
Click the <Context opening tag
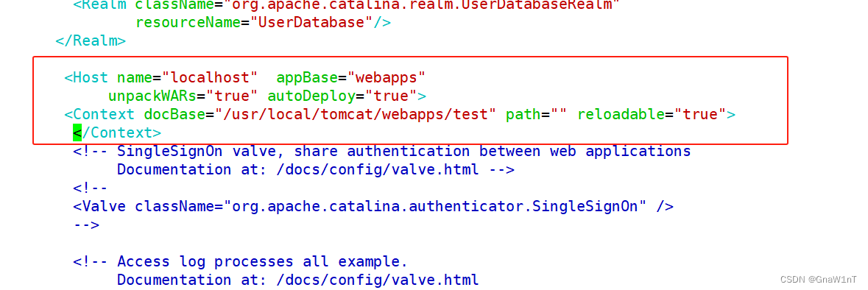pyautogui.click(x=99, y=115)
